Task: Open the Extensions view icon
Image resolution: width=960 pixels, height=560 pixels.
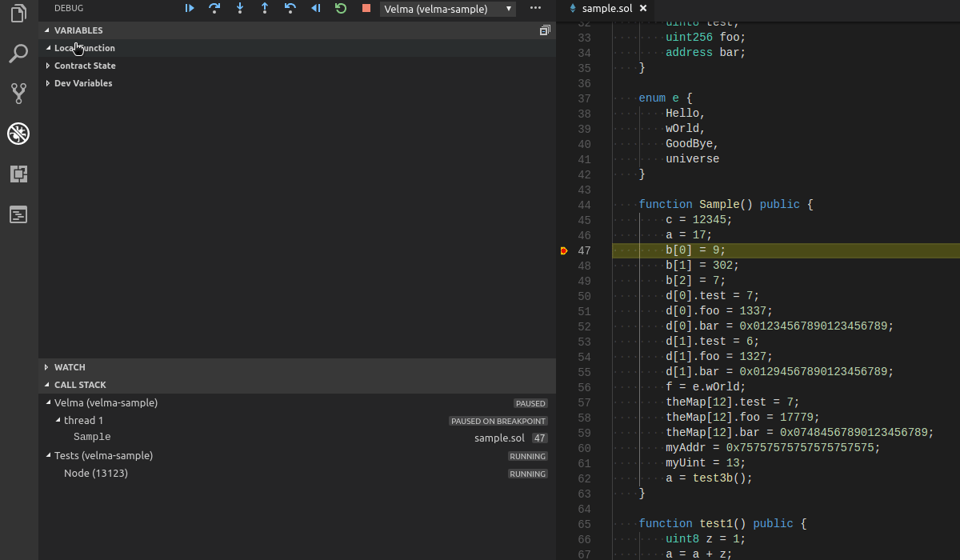Action: click(x=18, y=174)
